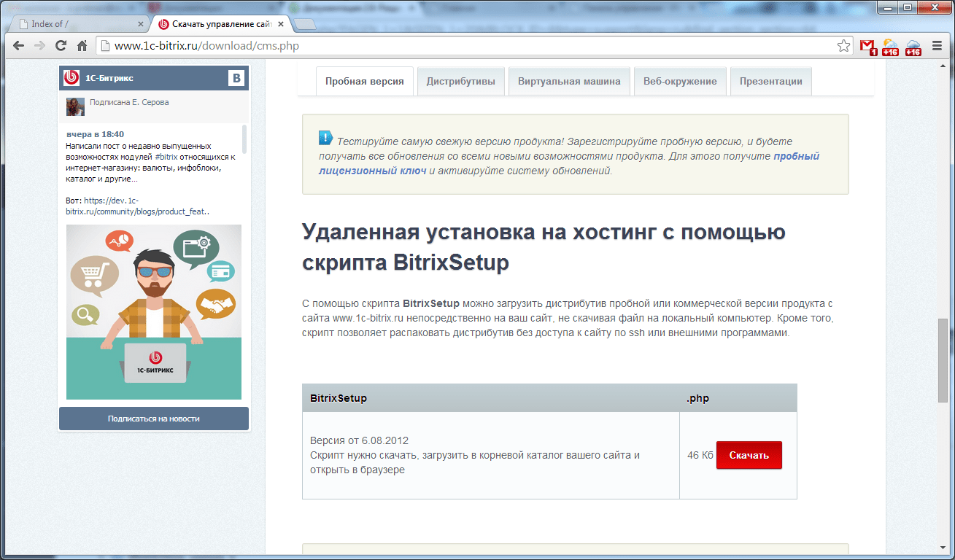Click the VK logo in the widget header
Viewport: 955px width, 560px height.
(x=236, y=78)
